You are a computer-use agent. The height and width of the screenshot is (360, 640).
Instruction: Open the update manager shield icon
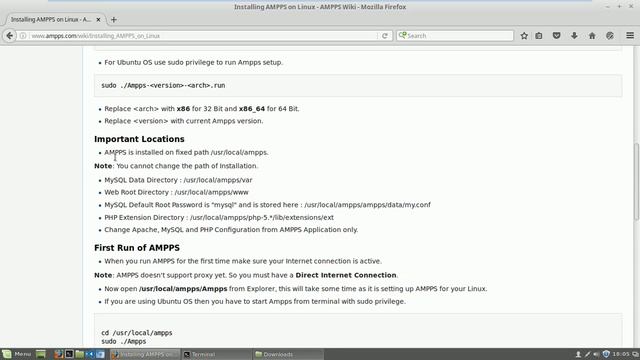click(x=606, y=354)
